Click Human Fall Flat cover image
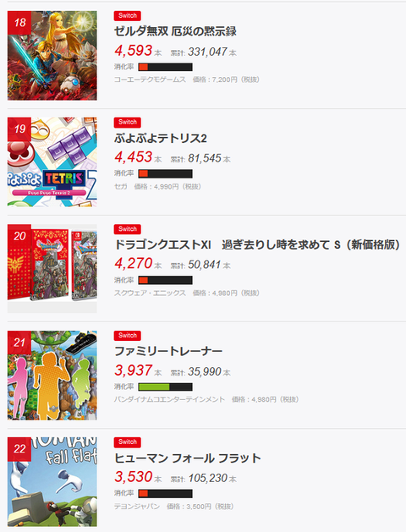The image size is (406, 532). click(52, 482)
